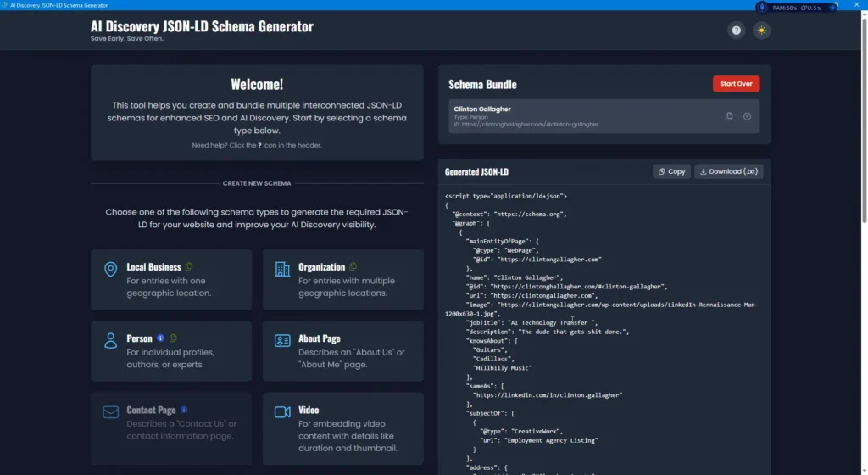Viewport: 868px width, 475px height.
Task: Click the microphone icon in system overlay
Action: [762, 8]
